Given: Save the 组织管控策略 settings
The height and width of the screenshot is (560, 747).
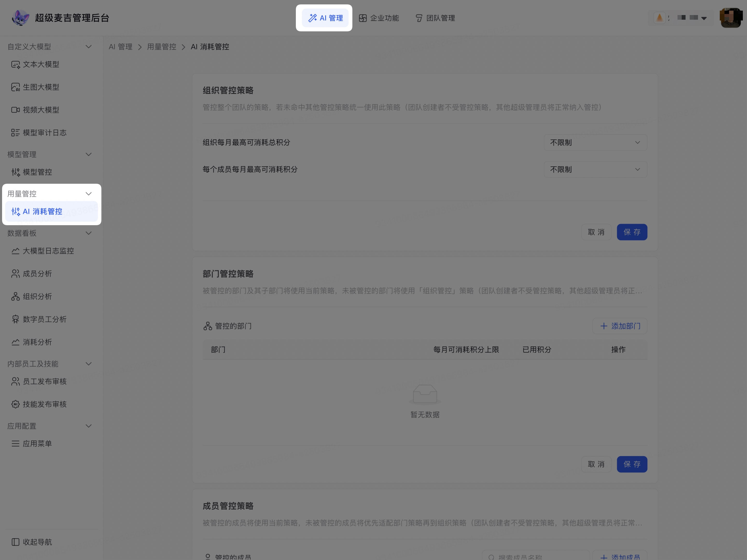Looking at the screenshot, I should (x=632, y=232).
